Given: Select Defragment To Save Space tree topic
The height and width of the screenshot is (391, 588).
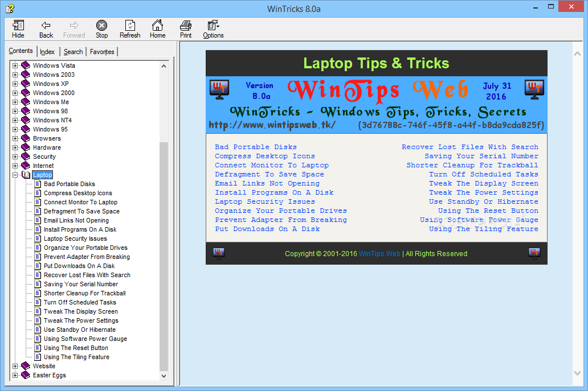Looking at the screenshot, I should point(81,211).
